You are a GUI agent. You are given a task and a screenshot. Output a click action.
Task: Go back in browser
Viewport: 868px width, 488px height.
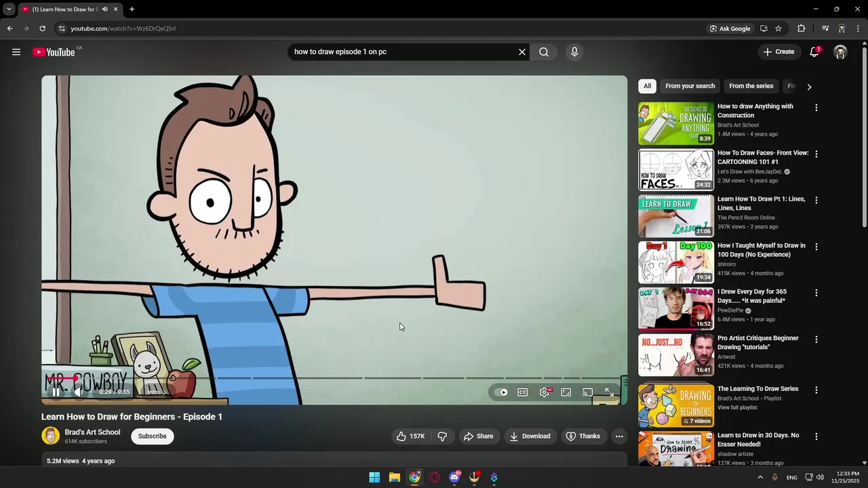pos(9,28)
